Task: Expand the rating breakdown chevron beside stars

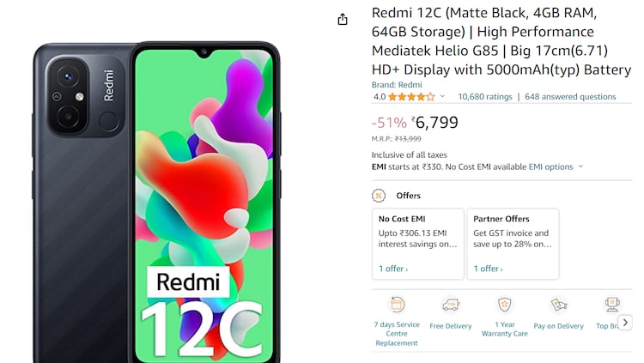Action: pos(442,96)
